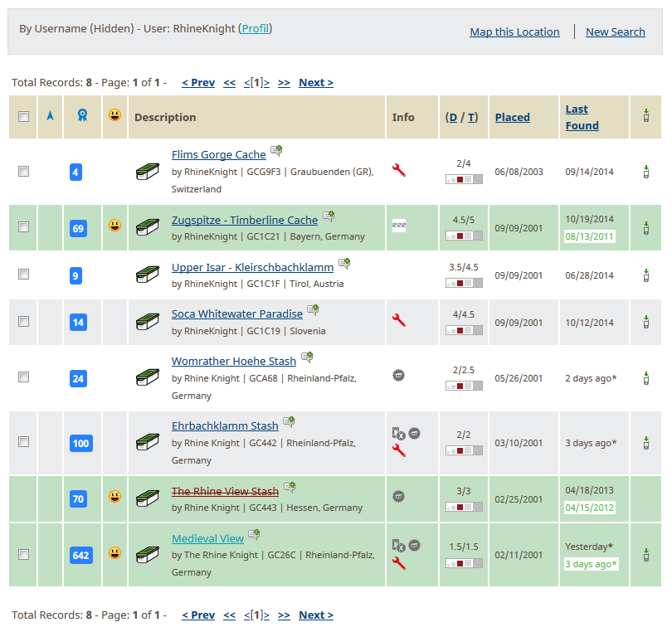
Task: Open the Flims Gorge Cache listing
Action: [x=218, y=154]
